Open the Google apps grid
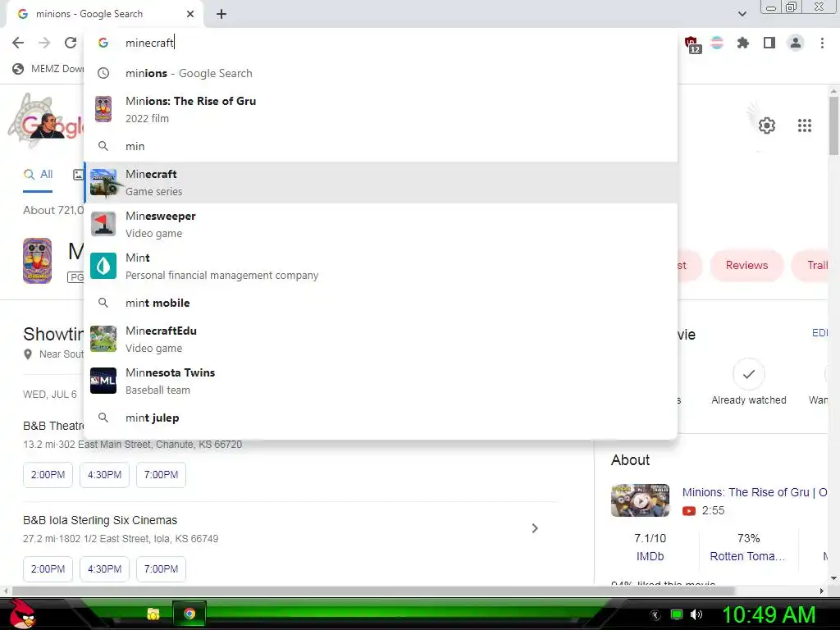The width and height of the screenshot is (840, 630). pos(805,126)
